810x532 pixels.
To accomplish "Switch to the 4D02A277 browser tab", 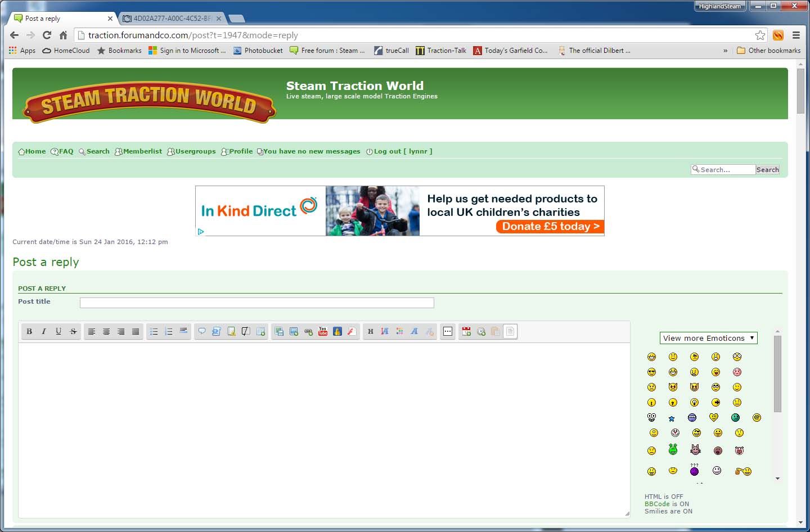I will 172,19.
